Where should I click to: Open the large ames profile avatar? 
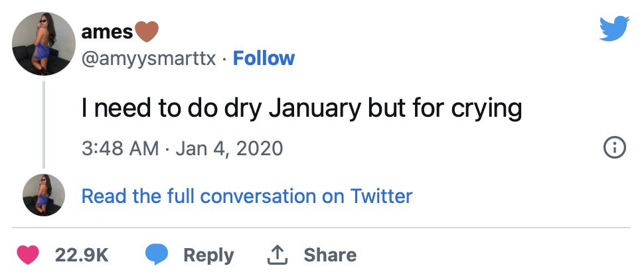[44, 44]
